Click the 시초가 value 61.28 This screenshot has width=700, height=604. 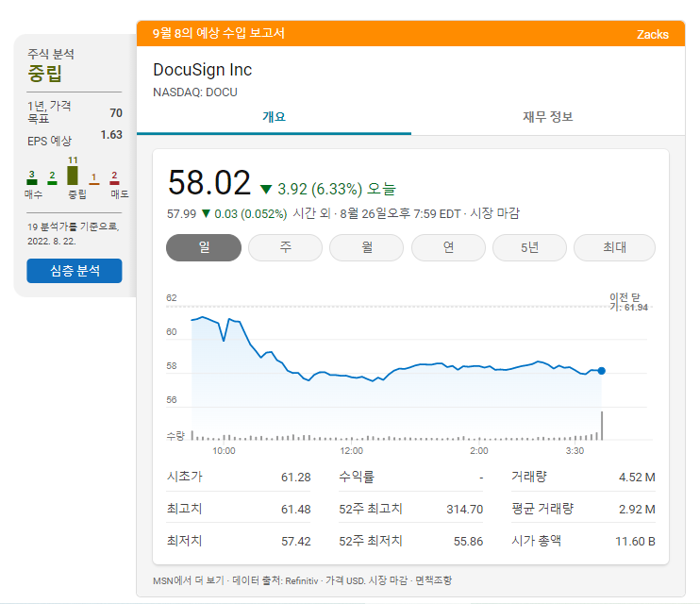(295, 478)
